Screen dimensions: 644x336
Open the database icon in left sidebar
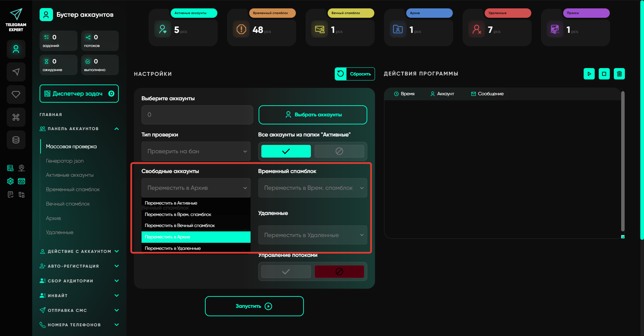tap(16, 140)
